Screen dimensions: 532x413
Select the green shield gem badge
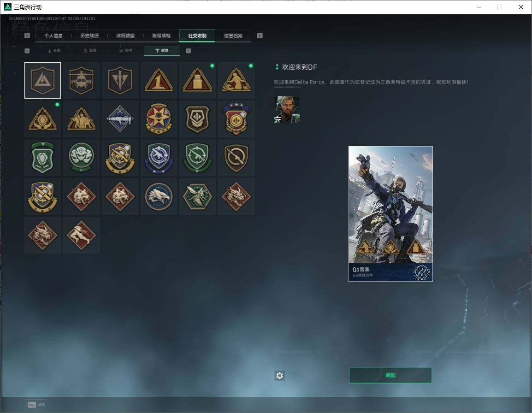point(42,158)
